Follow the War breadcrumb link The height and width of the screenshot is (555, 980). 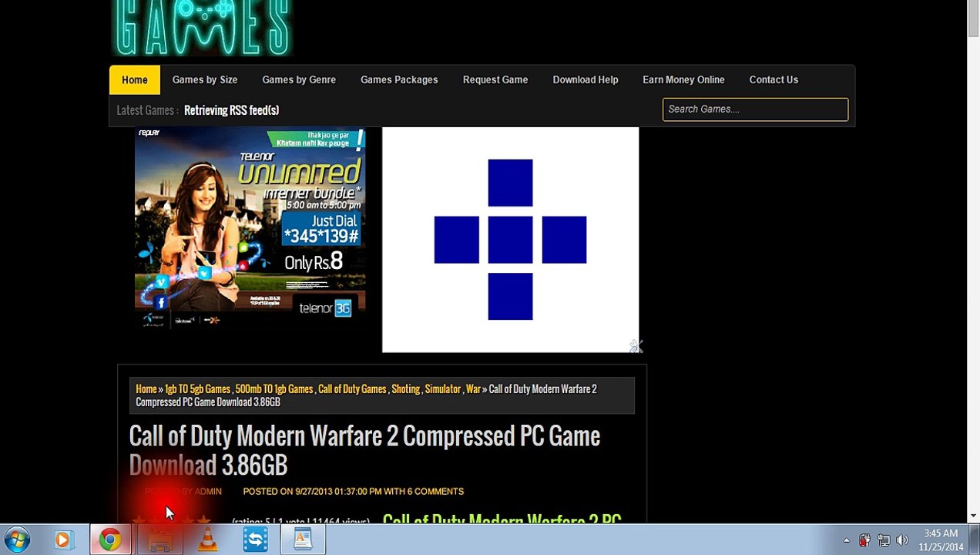(473, 389)
